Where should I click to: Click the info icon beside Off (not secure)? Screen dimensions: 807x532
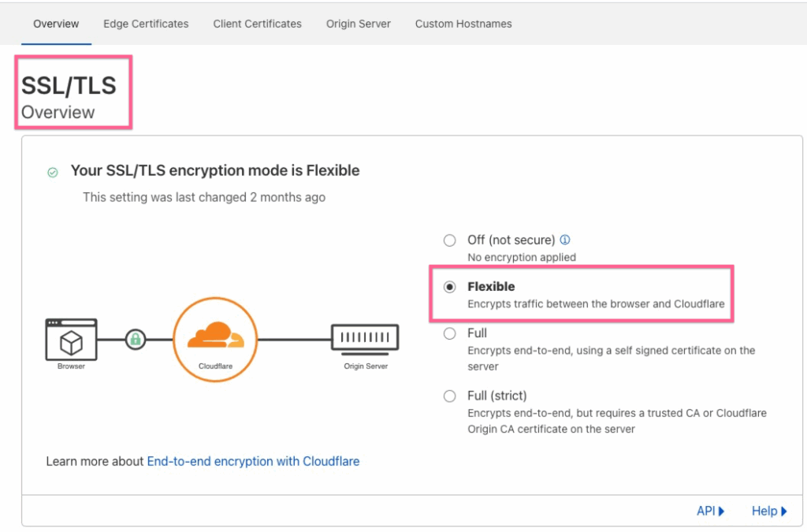click(565, 240)
